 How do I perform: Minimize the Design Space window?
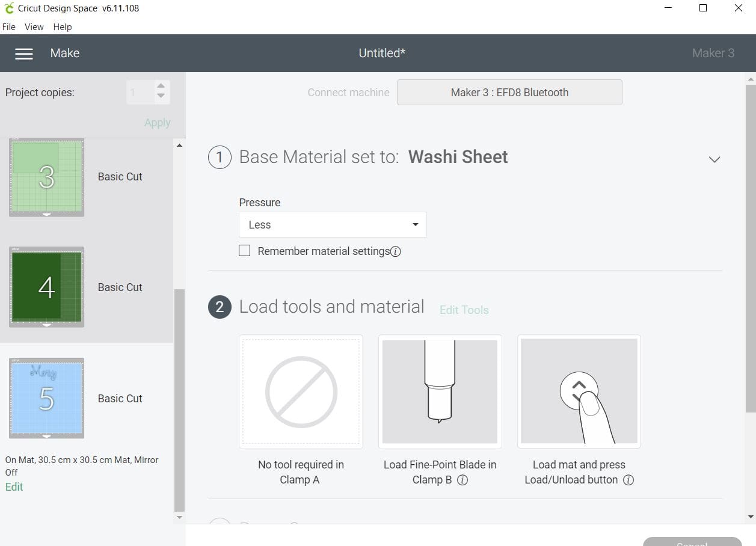click(x=669, y=8)
